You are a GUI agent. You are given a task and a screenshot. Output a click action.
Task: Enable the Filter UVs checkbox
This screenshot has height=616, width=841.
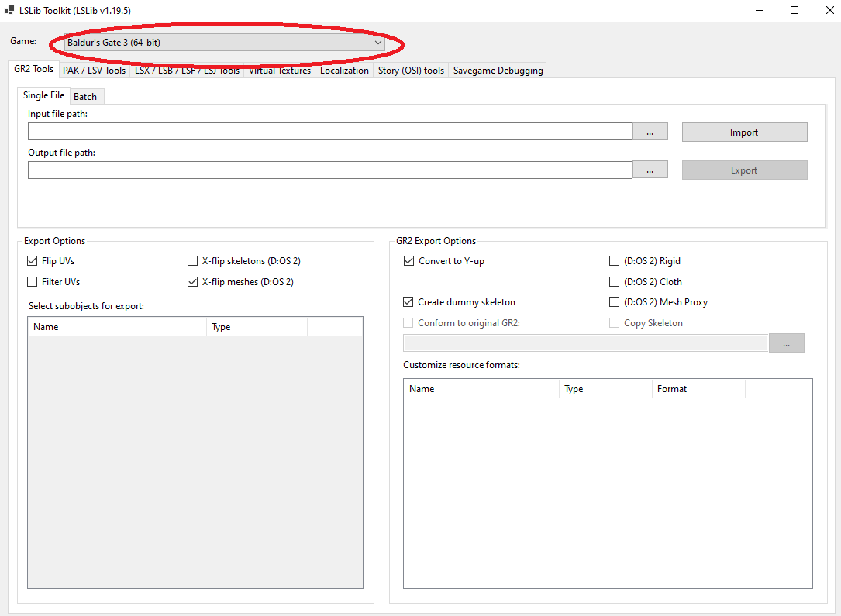pyautogui.click(x=33, y=281)
